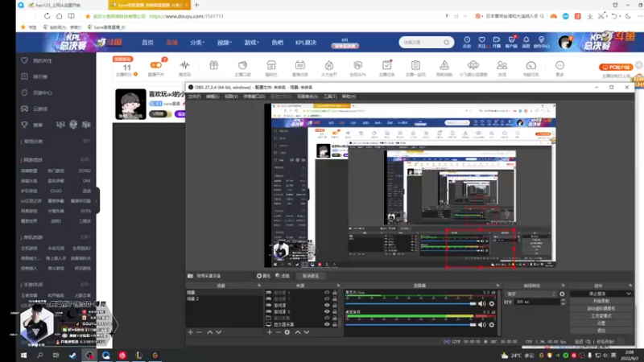Viewport: 644px width, 362px height.
Task: Adjust top mixer channel volume slider
Action: 411,304
